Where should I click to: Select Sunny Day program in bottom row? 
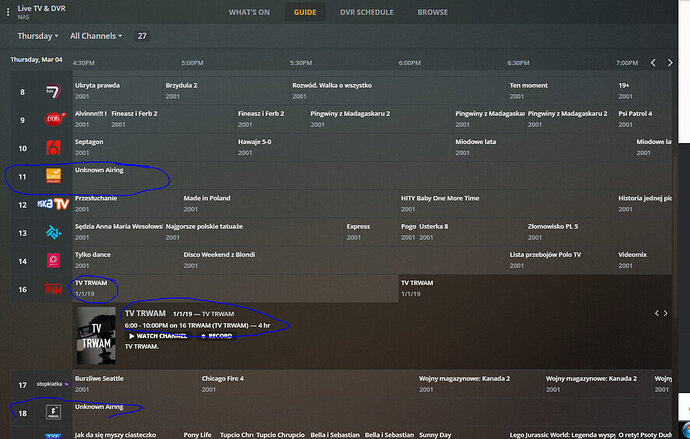462,433
